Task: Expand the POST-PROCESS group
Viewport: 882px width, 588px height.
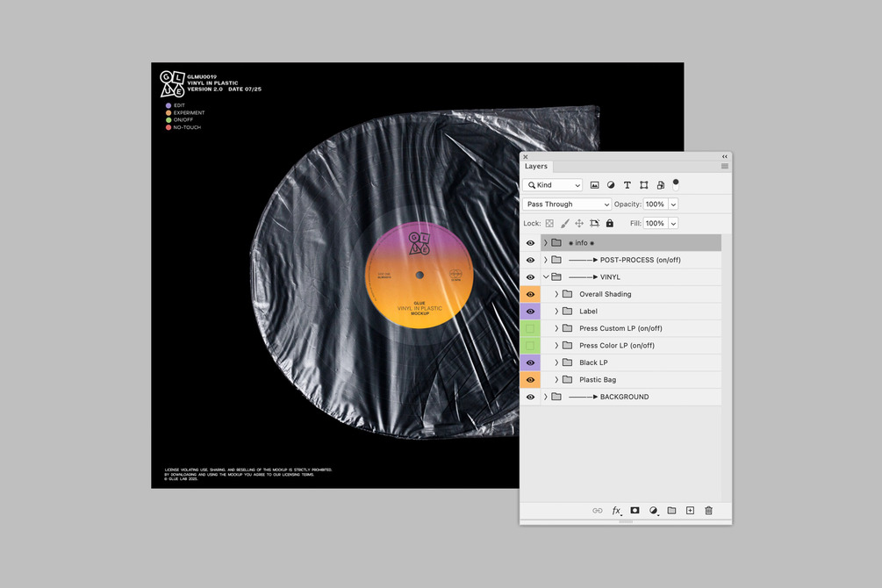Action: (x=545, y=260)
